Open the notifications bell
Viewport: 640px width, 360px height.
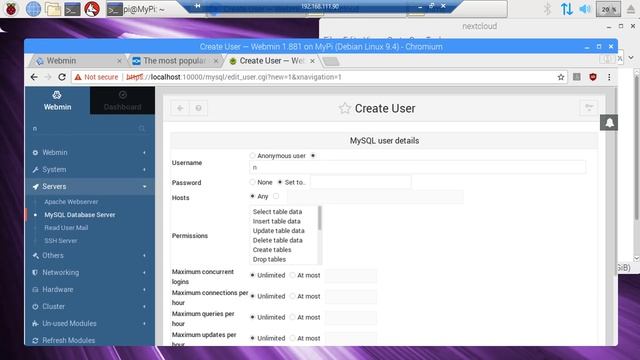pyautogui.click(x=609, y=122)
